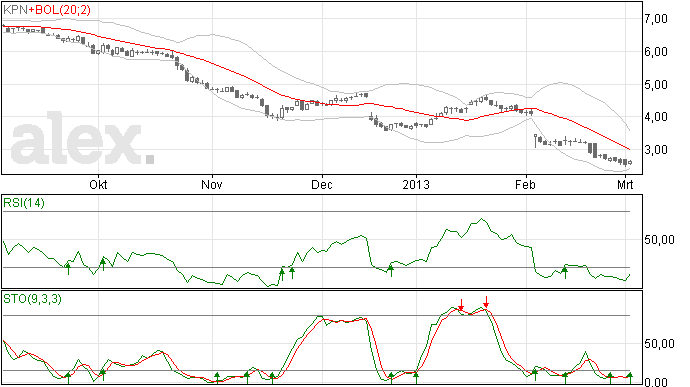
Task: Click the RSI(14) panel label
Action: coord(24,203)
